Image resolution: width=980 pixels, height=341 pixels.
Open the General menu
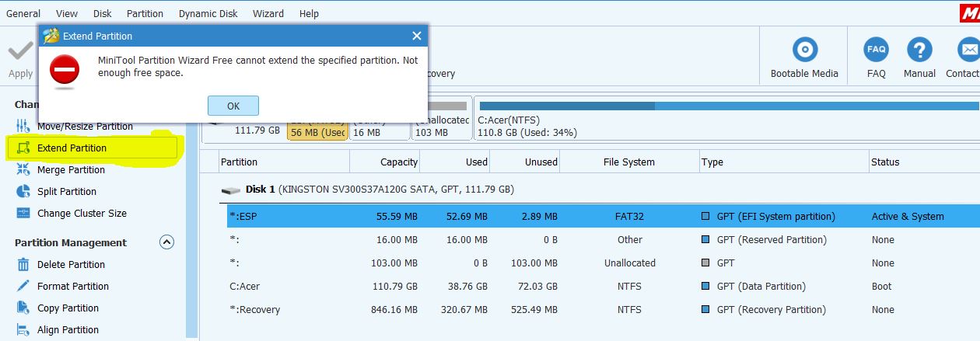(23, 13)
